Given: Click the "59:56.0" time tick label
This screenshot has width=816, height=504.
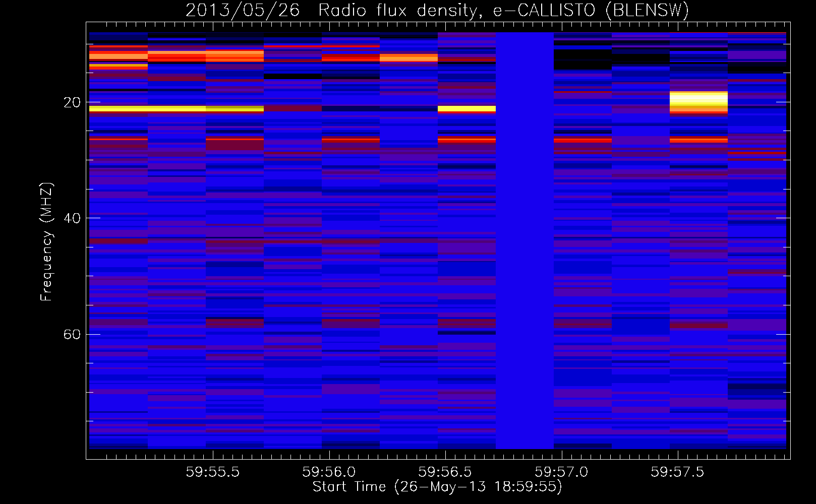Looking at the screenshot, I should [329, 472].
